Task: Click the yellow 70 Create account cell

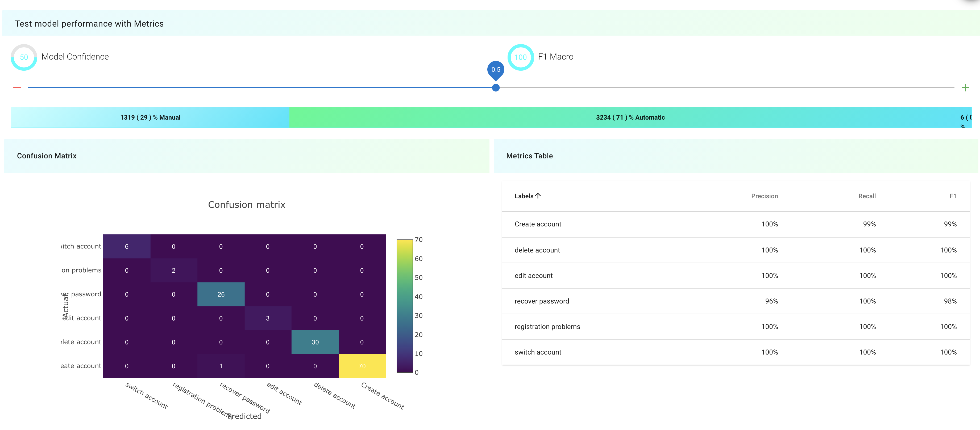Action: (x=362, y=366)
